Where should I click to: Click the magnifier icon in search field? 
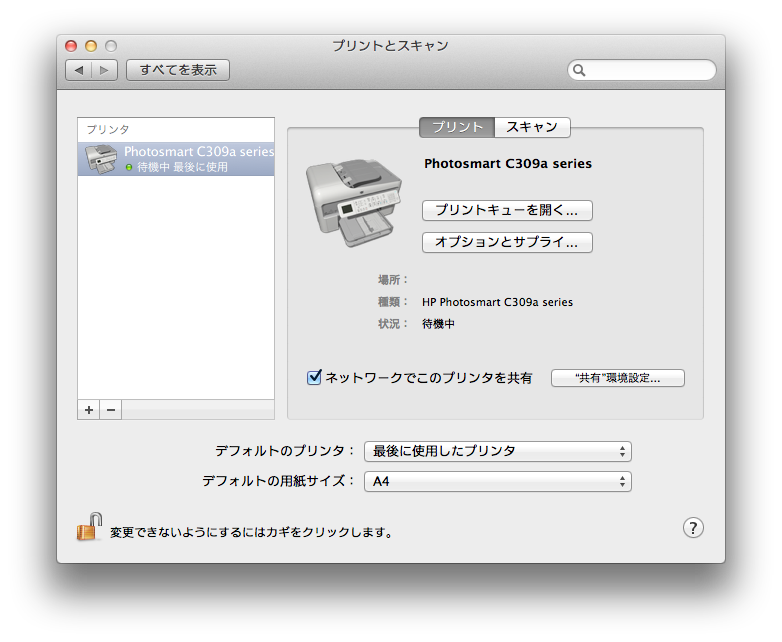(579, 70)
